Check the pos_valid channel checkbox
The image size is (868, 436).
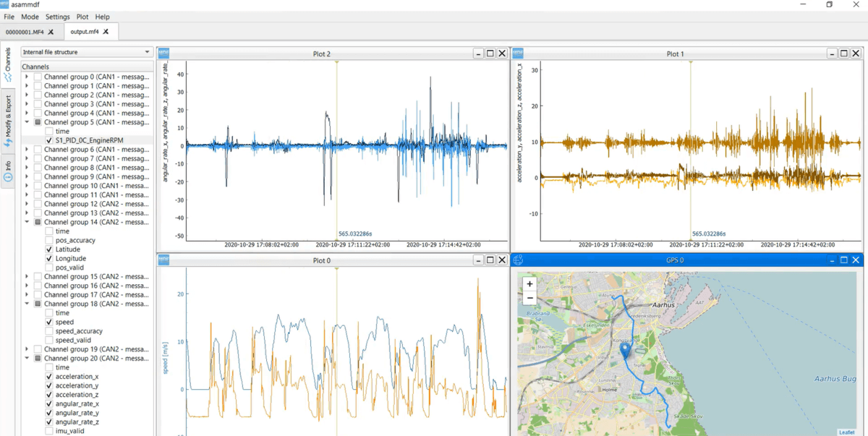coord(49,268)
